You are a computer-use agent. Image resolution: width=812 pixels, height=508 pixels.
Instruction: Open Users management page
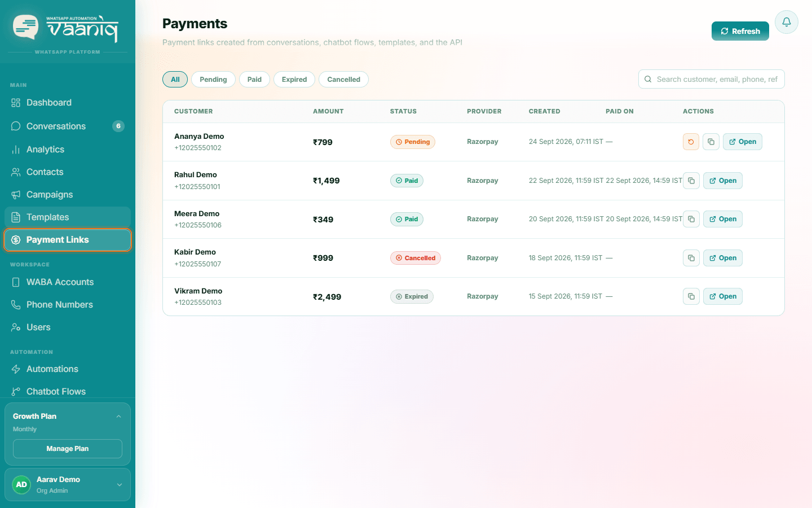pyautogui.click(x=68, y=327)
